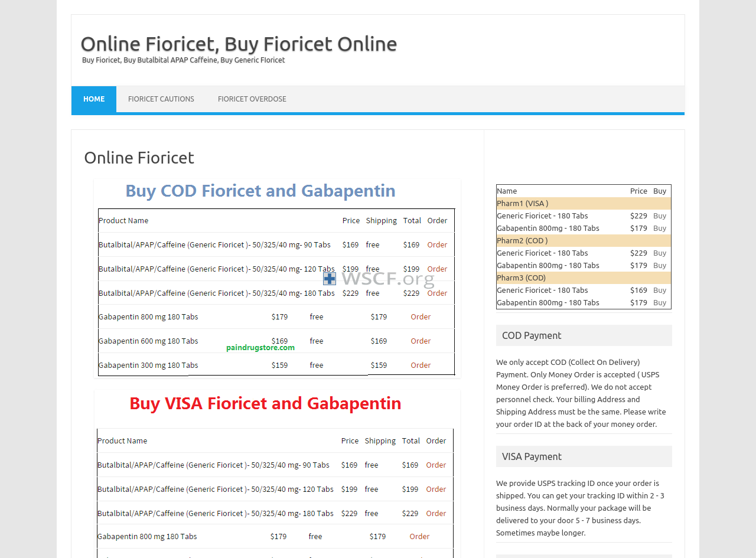Click the paindrugstore.com green text
This screenshot has height=558, width=756.
260,348
